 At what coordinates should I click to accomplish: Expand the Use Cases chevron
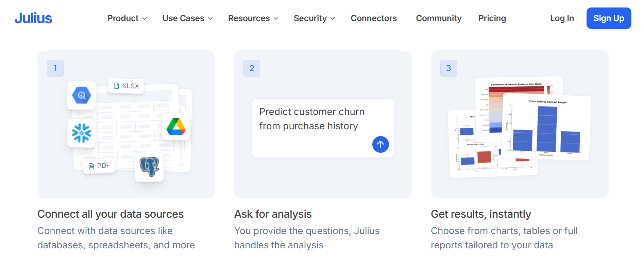210,19
